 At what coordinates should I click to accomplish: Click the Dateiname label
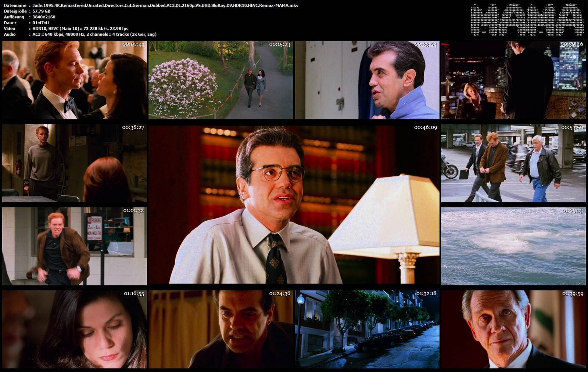click(x=15, y=6)
